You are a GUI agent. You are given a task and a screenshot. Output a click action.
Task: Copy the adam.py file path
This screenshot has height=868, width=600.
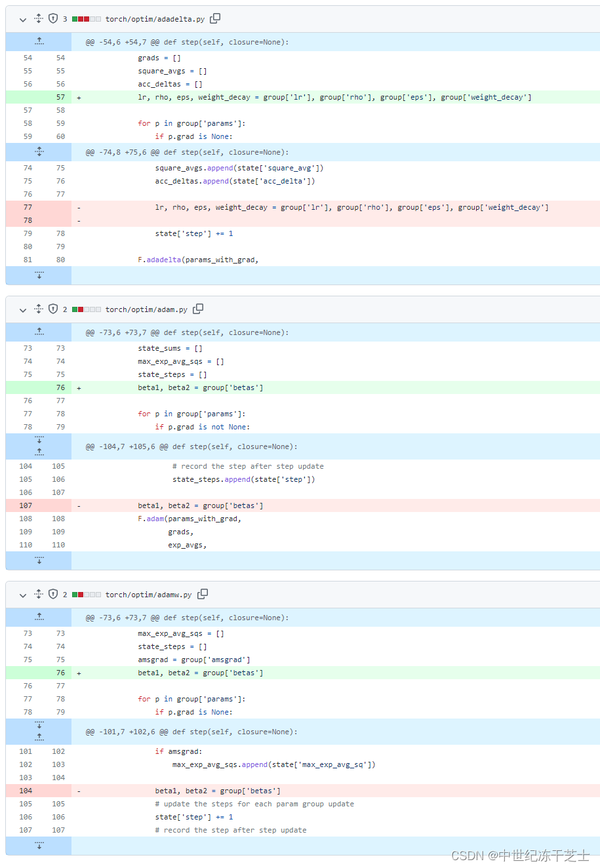pos(198,309)
